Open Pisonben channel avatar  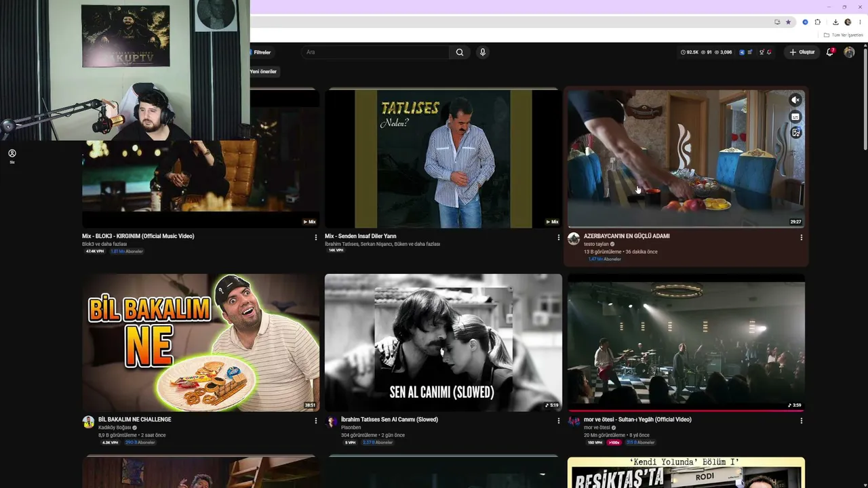click(332, 422)
